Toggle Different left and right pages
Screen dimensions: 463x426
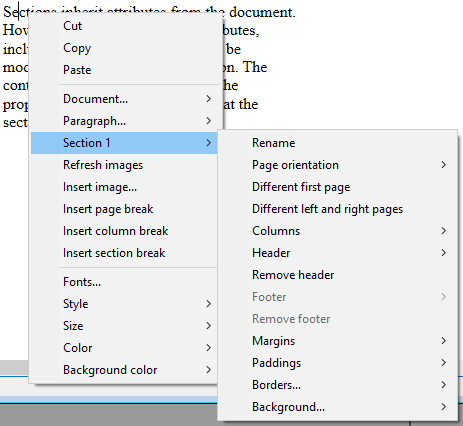click(337, 209)
